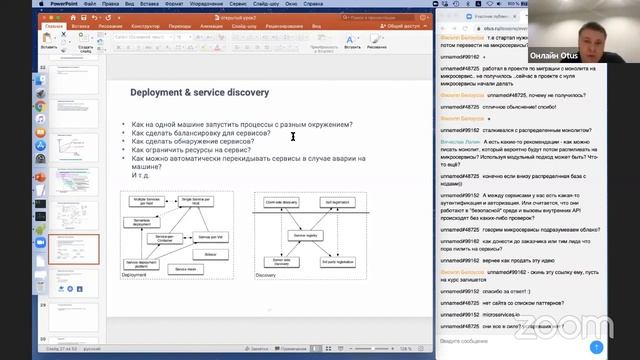Launch Google Chrome from the dock
640x360 pixels.
(40, 106)
